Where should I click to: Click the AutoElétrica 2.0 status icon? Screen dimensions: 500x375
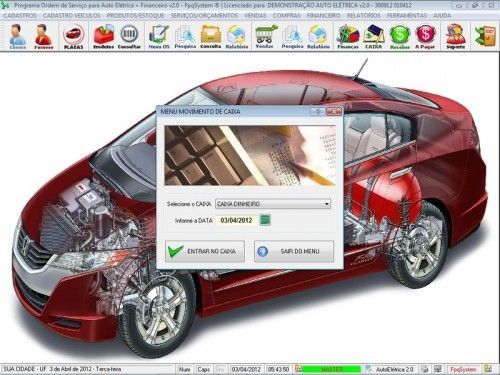(368, 369)
